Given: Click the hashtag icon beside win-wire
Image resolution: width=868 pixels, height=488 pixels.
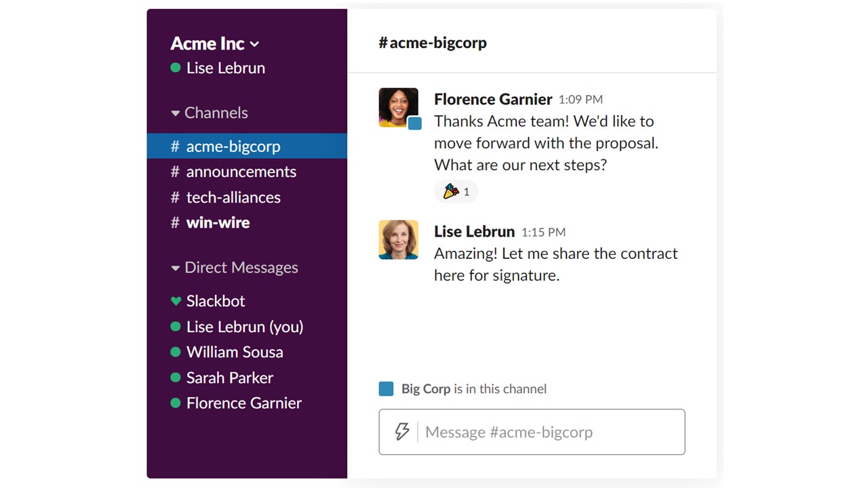Looking at the screenshot, I should 174,222.
